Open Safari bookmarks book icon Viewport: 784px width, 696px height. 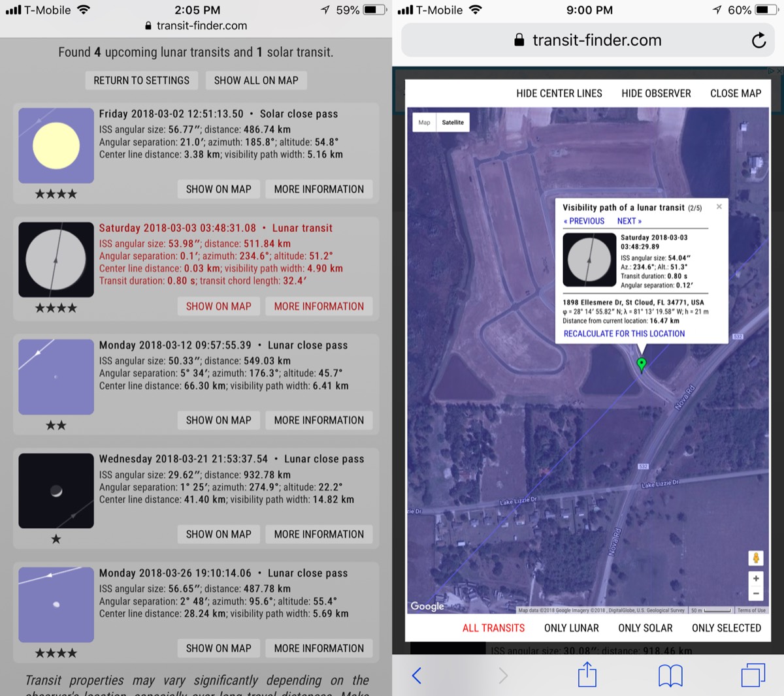[x=670, y=675]
